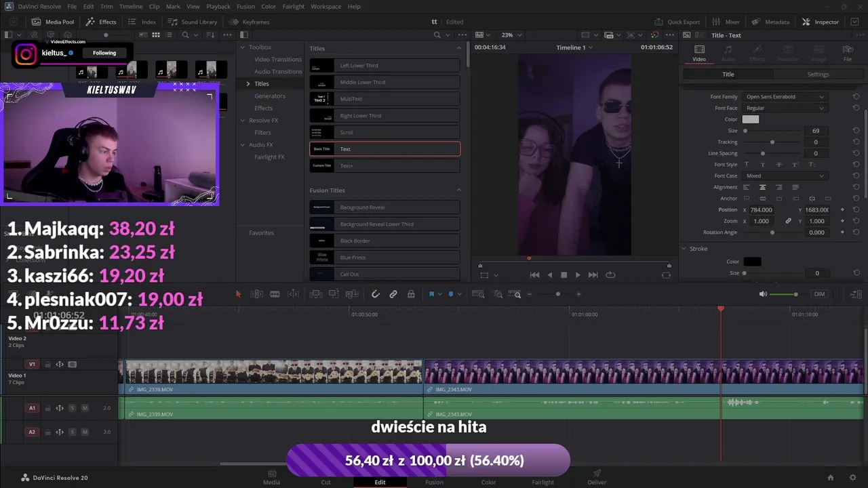Toggle V1 track destination button
This screenshot has width=868, height=488.
tap(31, 365)
